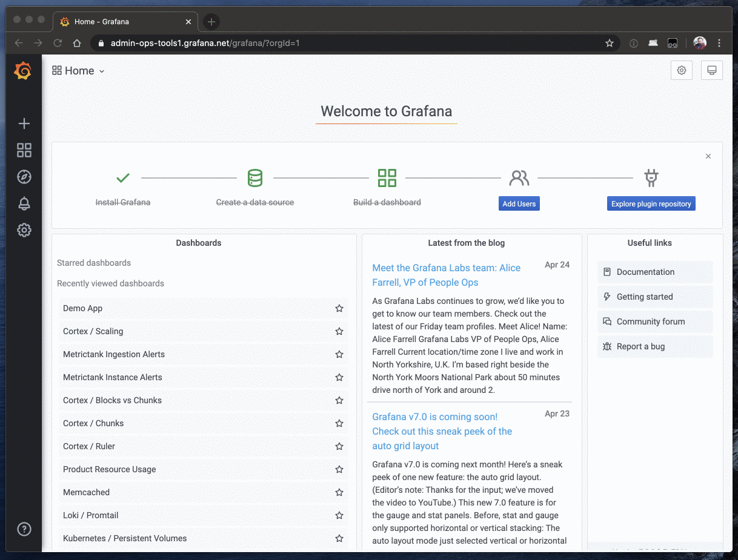The width and height of the screenshot is (738, 560).
Task: Open the Memcached dashboard
Action: (86, 492)
